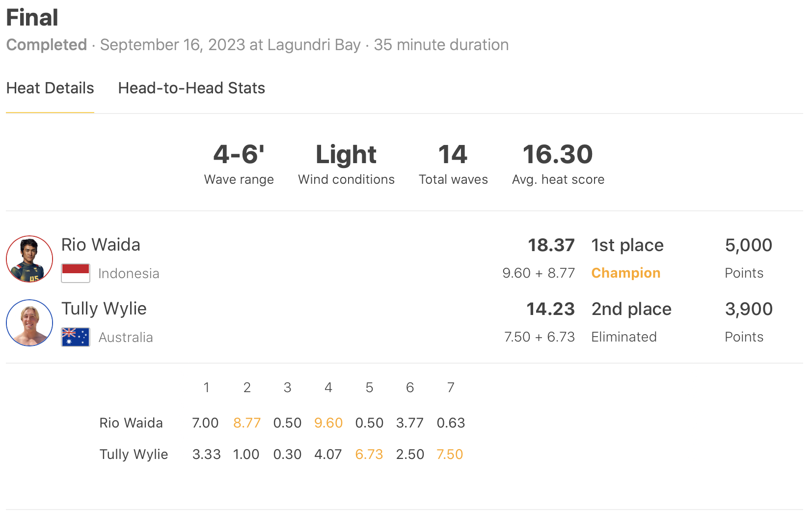Click Rio Waida's 9.60 wave score
The height and width of the screenshot is (514, 812).
[x=328, y=423]
